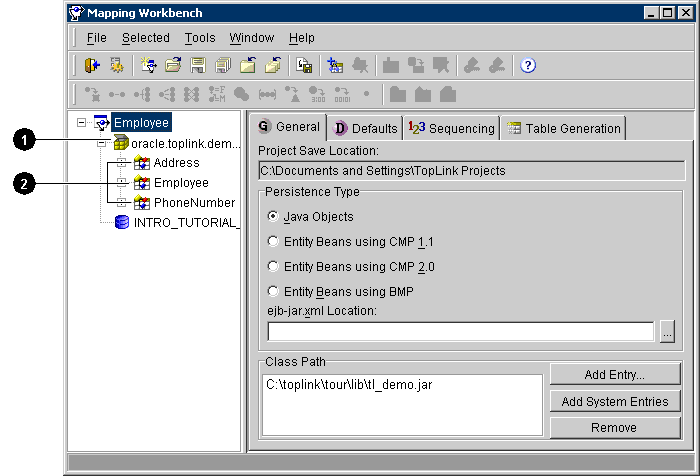Select the Address tree item
Image resolution: width=700 pixels, height=476 pixels.
pyautogui.click(x=176, y=163)
